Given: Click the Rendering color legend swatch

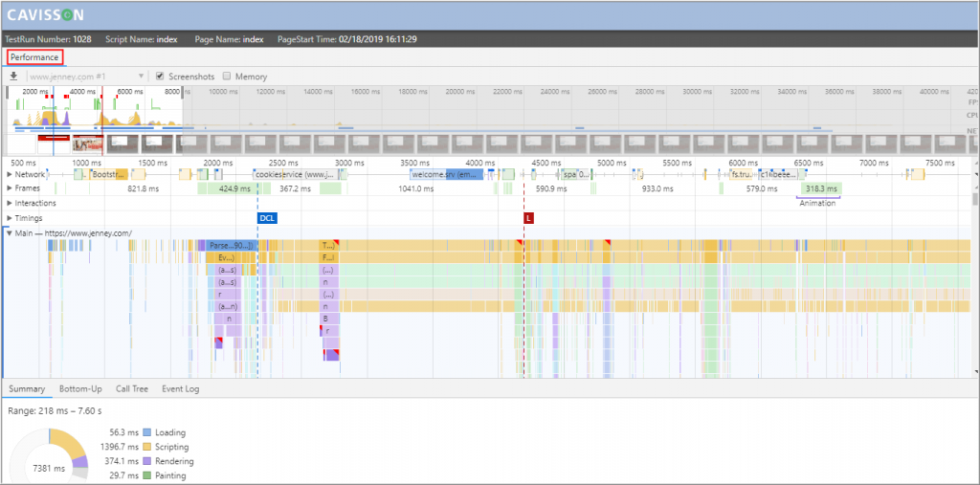Looking at the screenshot, I should [x=146, y=461].
